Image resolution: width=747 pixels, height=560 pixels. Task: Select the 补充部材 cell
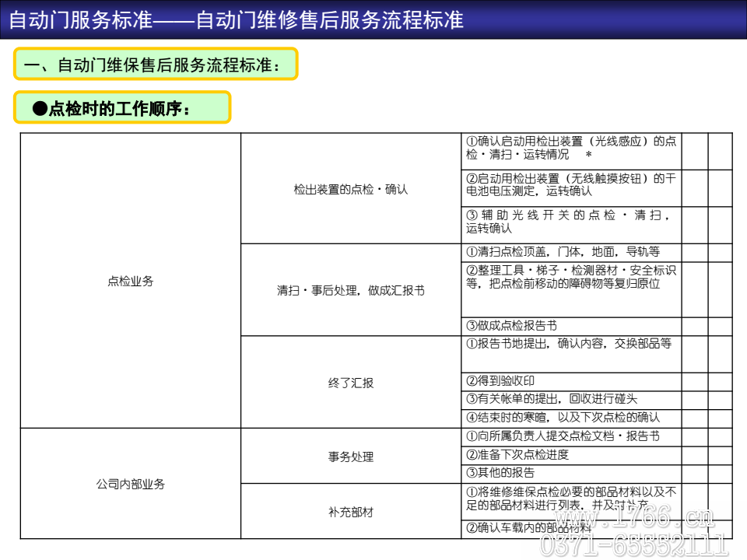tap(350, 512)
